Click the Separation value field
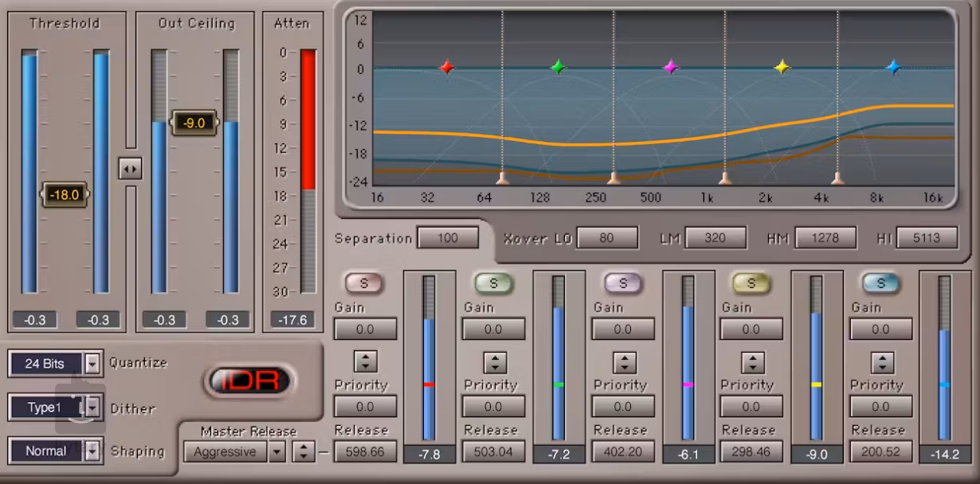The image size is (980, 484). coord(448,238)
